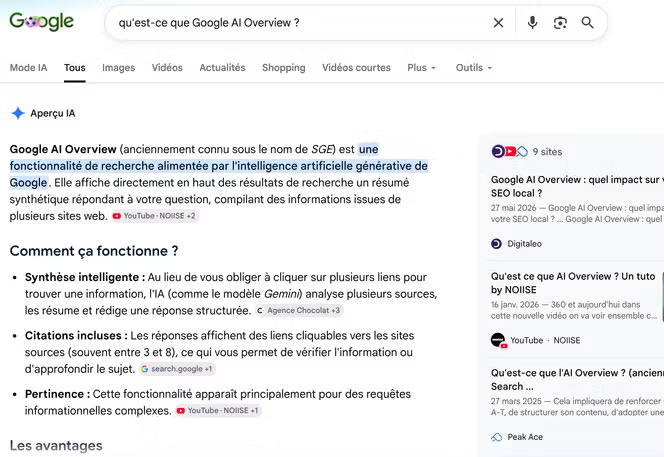
Task: Click the Digitaleo favicon icon
Action: click(x=496, y=244)
